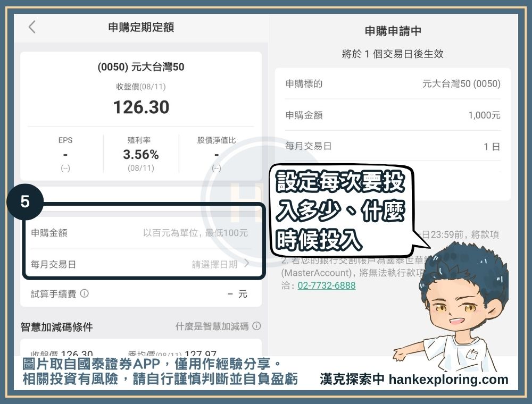Viewport: 532px width, 404px height.
Task: Click the 申購標的 row label
Action: [304, 83]
